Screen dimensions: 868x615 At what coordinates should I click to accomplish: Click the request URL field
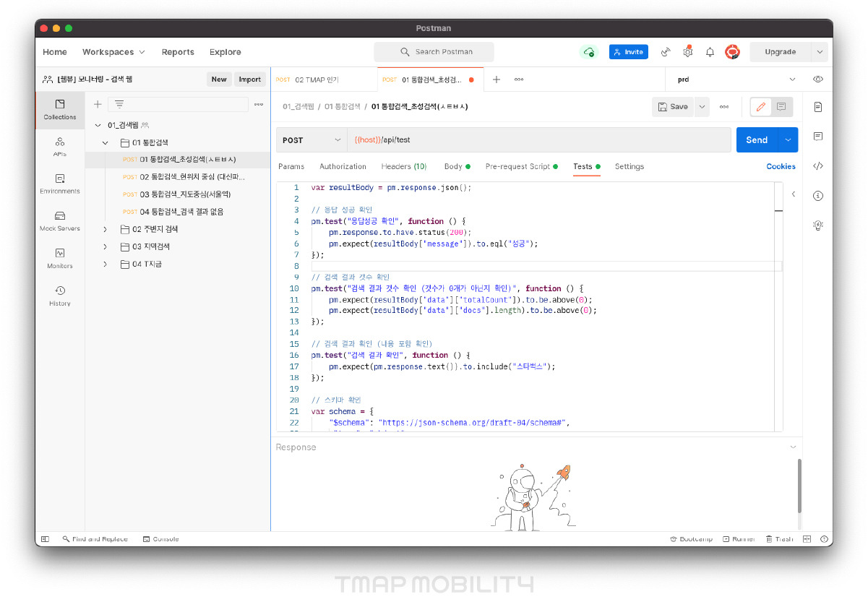538,140
